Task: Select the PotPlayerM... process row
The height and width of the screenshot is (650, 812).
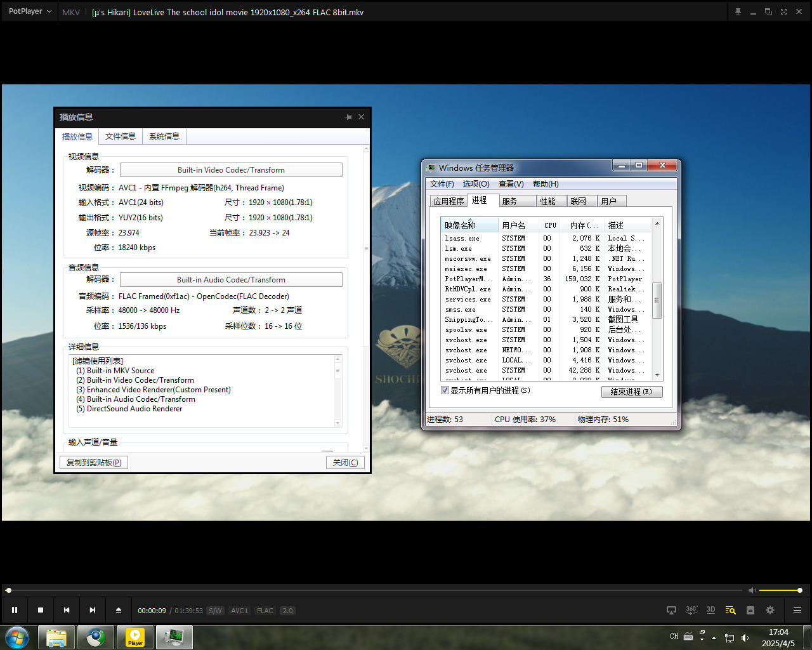Action: (546, 279)
